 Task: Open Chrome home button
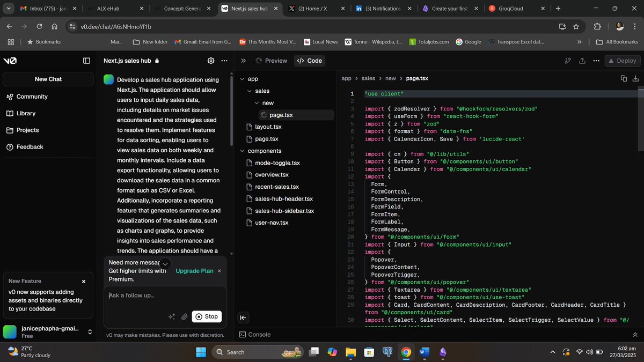click(54, 26)
